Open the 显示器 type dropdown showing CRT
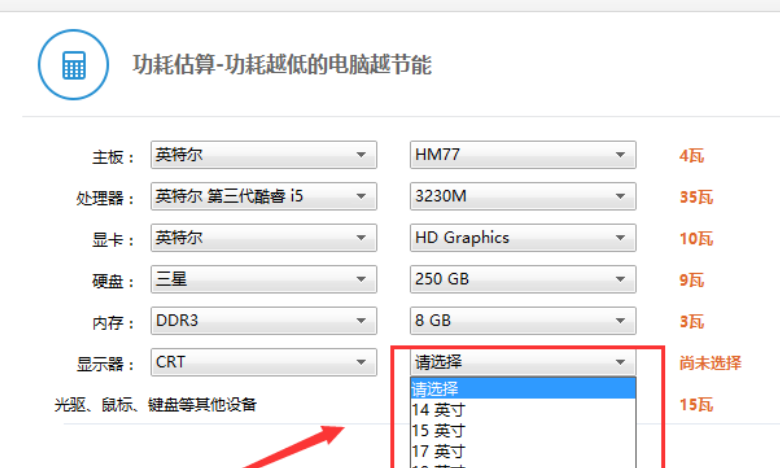This screenshot has width=780, height=468. point(263,362)
